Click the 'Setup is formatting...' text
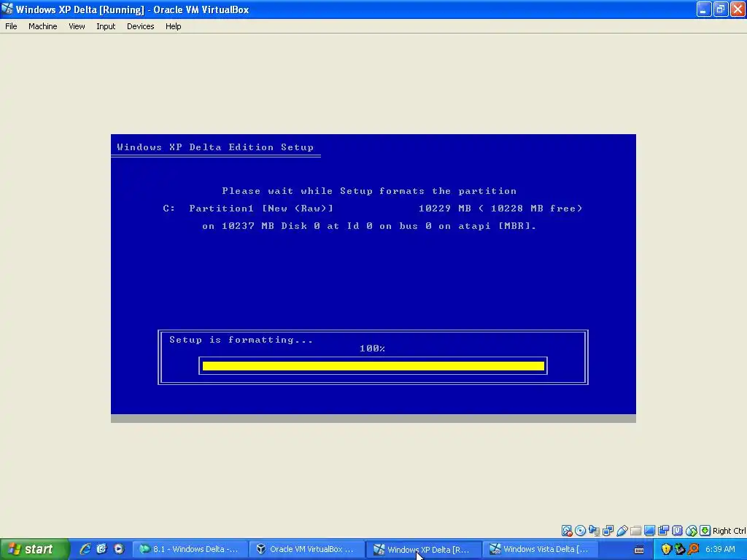 click(x=241, y=340)
